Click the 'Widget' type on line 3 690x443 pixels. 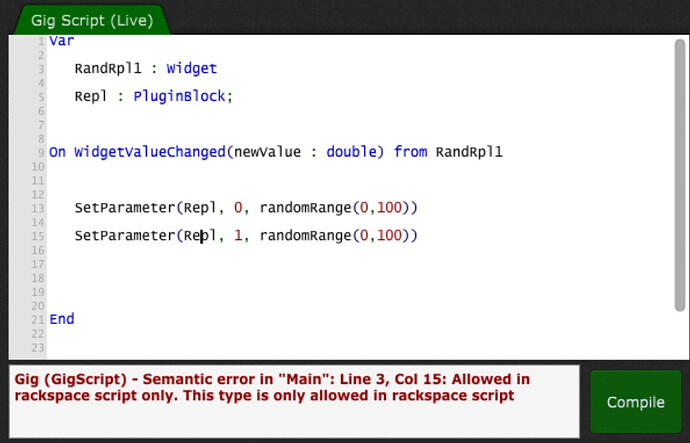[191, 69]
